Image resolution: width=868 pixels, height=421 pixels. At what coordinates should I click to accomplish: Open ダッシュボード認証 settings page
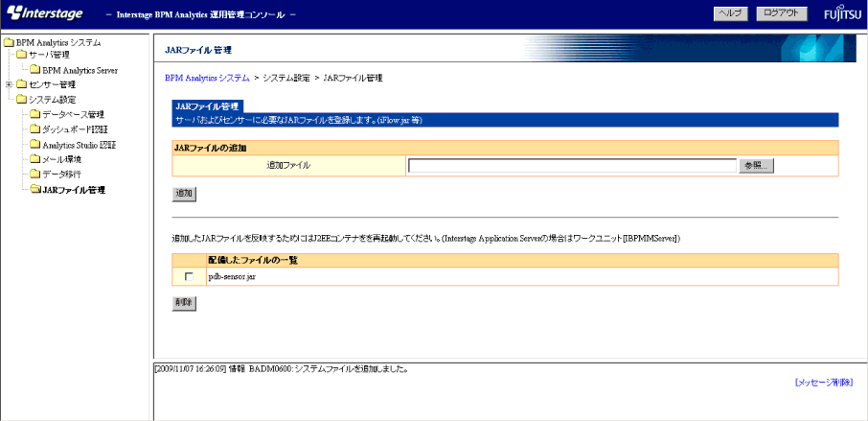(75, 129)
